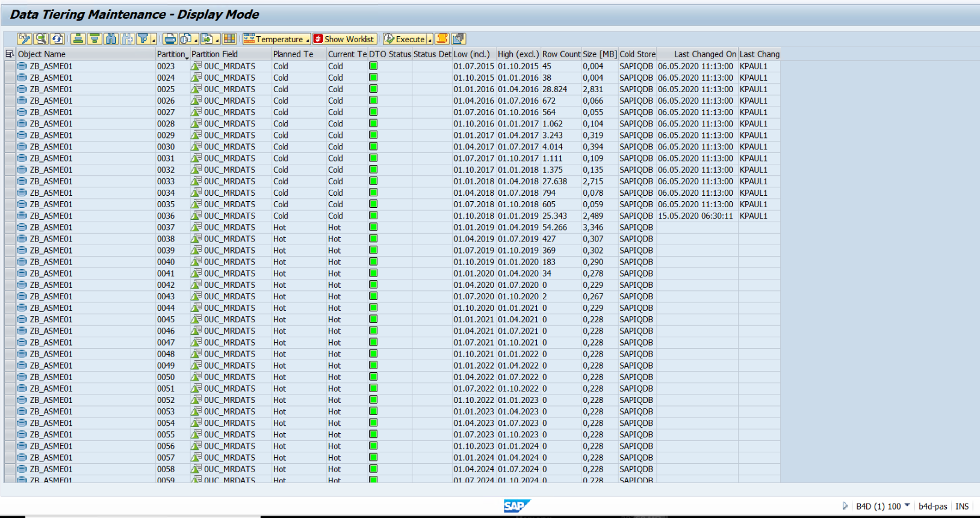This screenshot has width=980, height=518.
Task: Click partition number 0025 cell
Action: 173,89
